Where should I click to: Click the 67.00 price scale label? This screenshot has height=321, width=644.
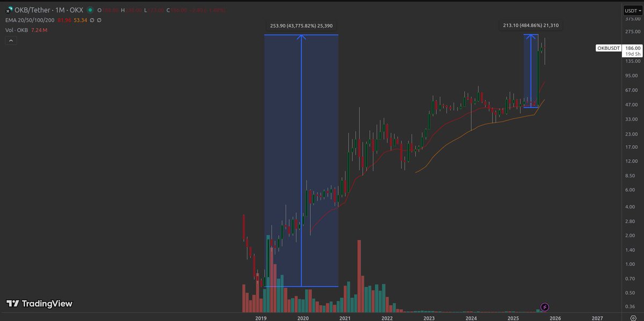pyautogui.click(x=632, y=90)
